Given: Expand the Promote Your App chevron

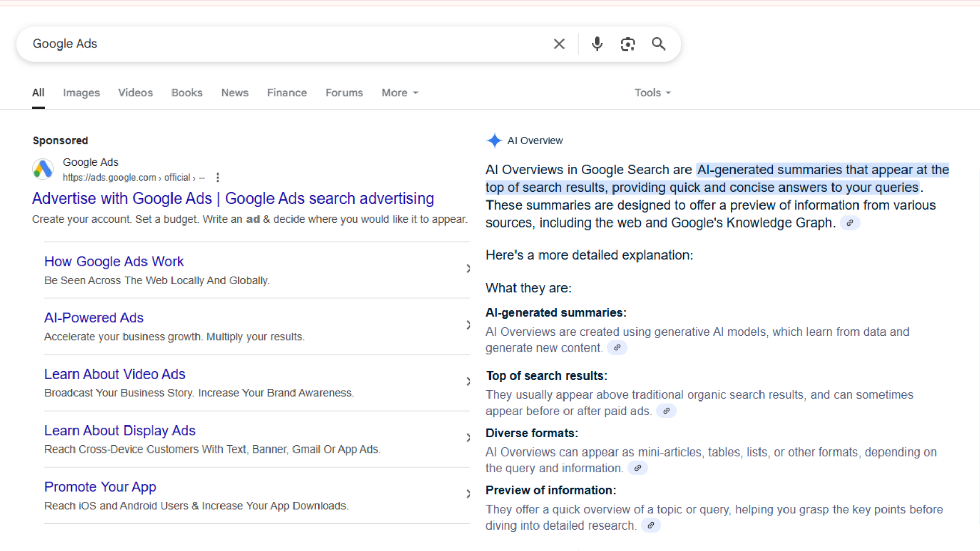Looking at the screenshot, I should click(x=468, y=494).
